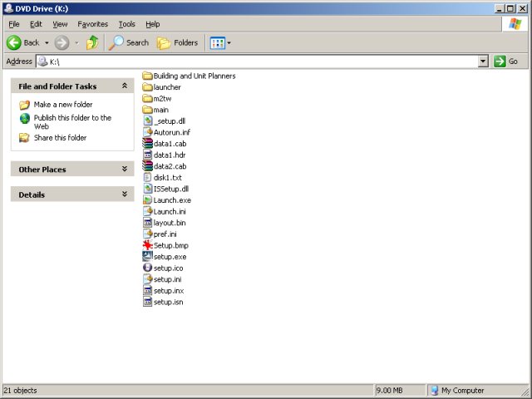
Task: Select the Setup.bmp image file icon
Action: 147,245
